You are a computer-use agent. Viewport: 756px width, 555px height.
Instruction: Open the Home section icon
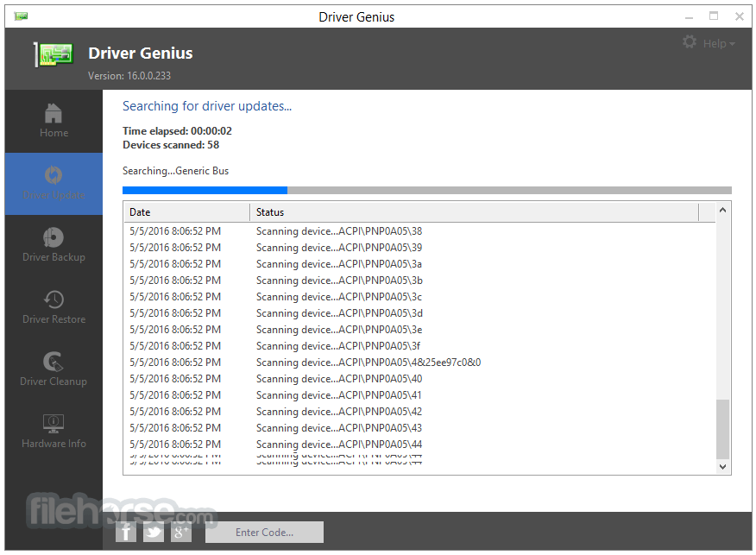click(54, 114)
